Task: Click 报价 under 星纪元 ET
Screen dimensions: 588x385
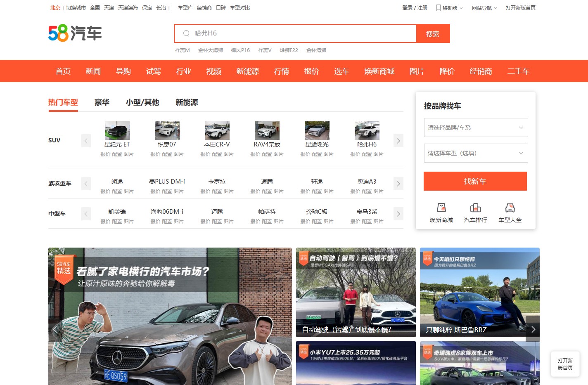Action: point(106,154)
